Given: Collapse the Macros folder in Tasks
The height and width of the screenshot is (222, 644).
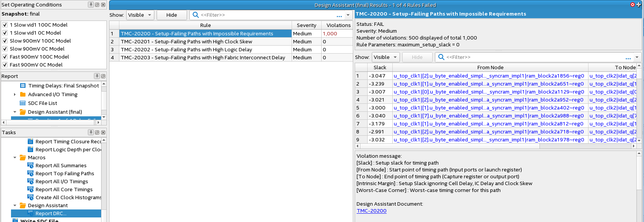Looking at the screenshot, I should pos(15,157).
